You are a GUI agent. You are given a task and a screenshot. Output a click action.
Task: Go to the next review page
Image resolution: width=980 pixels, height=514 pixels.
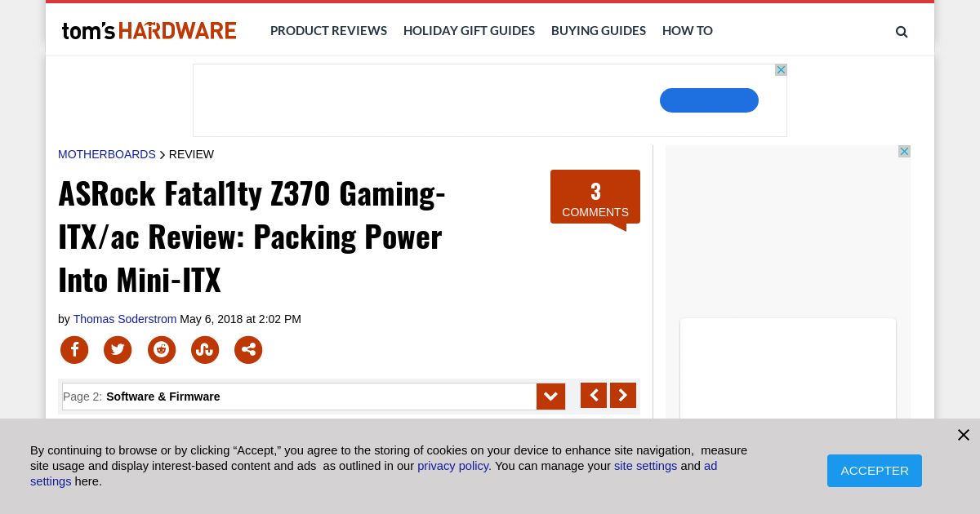623,396
